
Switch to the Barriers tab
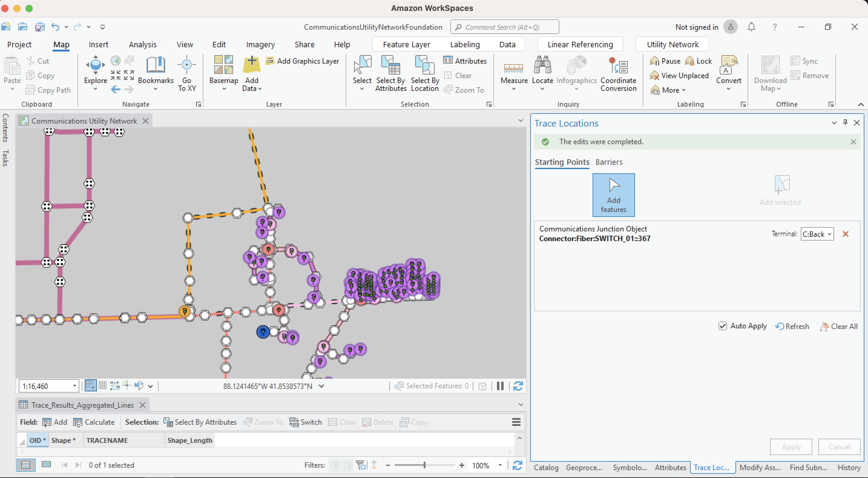coord(609,162)
